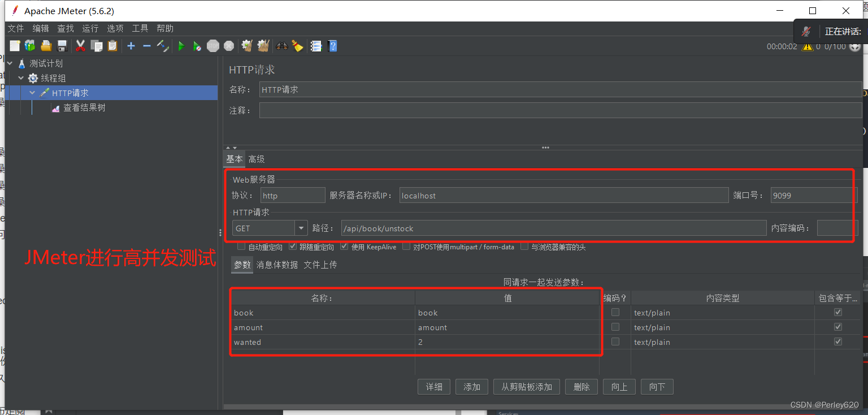
Task: Toggle the 使用 KeepAlive checkbox
Action: pyautogui.click(x=344, y=247)
